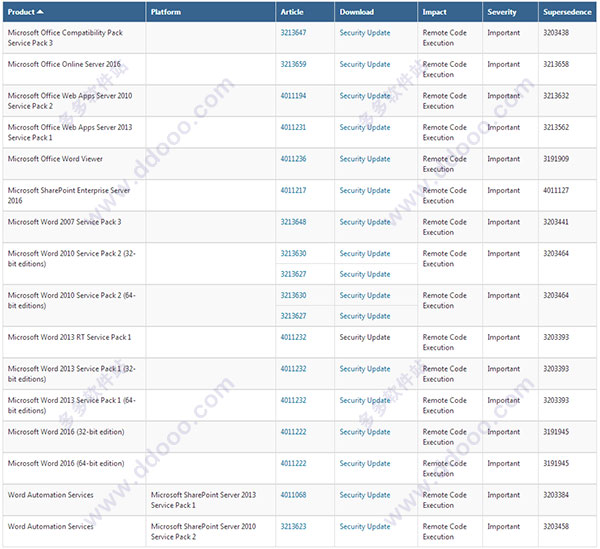Sort by the Supersedence column header
Viewport: 600px width, 549px height.
[567, 12]
